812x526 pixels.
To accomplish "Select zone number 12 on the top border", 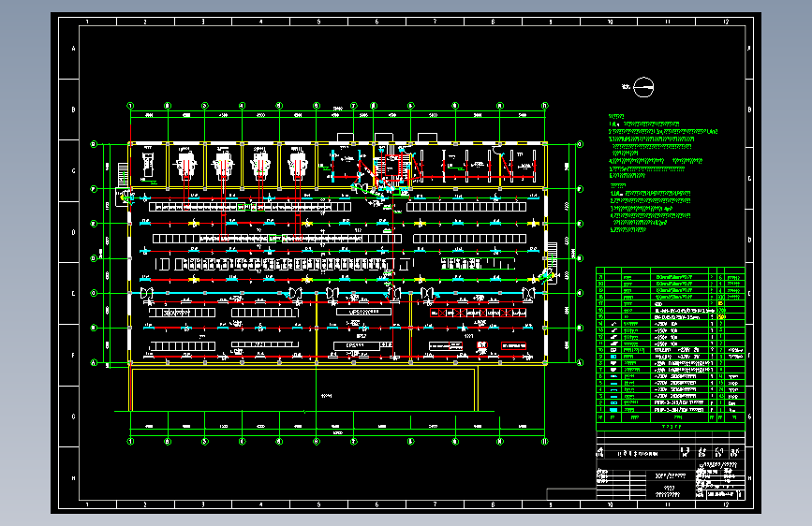I will [726, 22].
